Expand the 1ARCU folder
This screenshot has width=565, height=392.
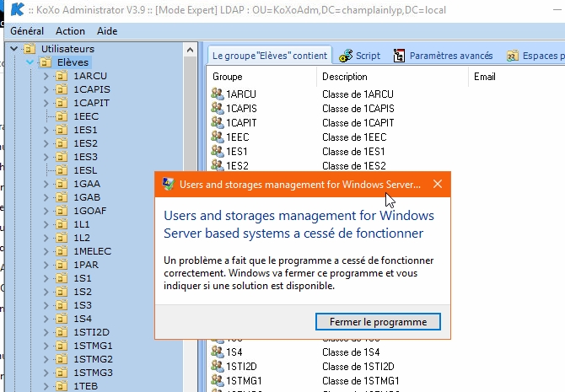(46, 76)
